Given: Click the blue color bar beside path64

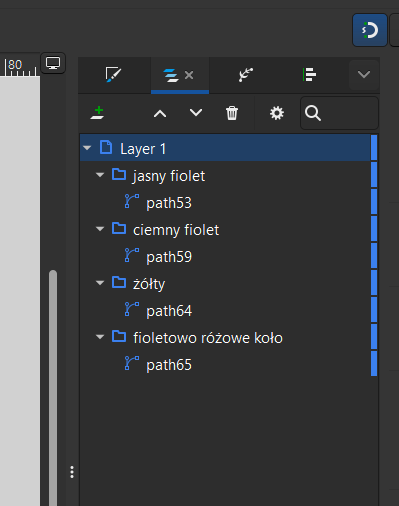Looking at the screenshot, I should point(374,310).
